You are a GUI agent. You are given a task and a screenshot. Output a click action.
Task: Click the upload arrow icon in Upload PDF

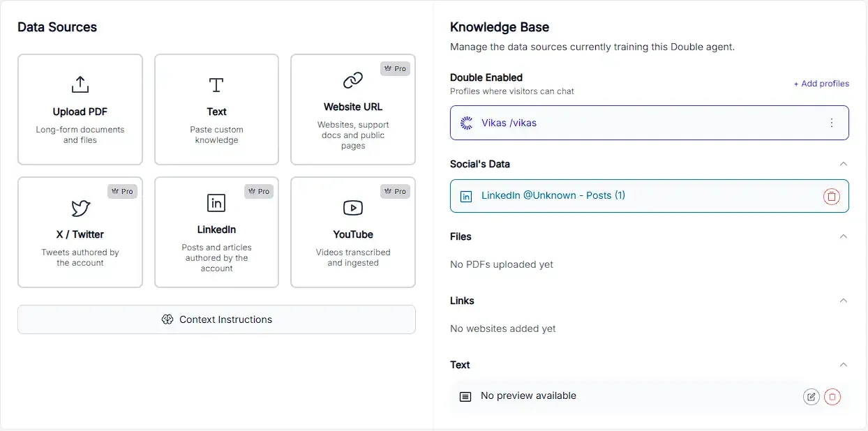point(80,84)
